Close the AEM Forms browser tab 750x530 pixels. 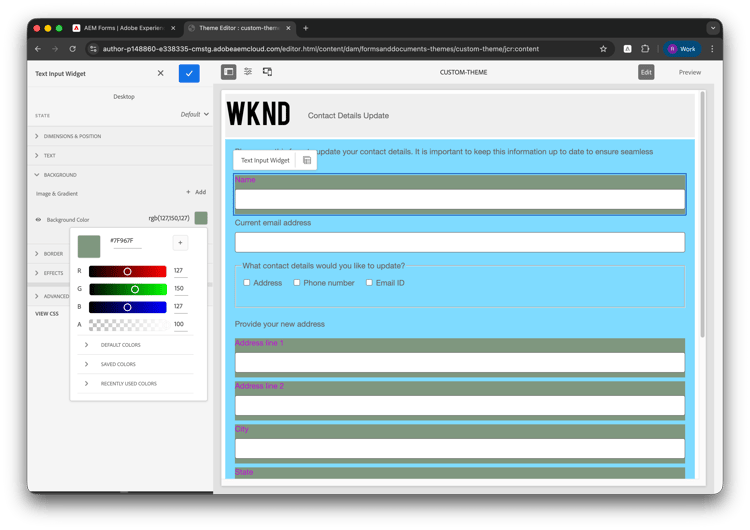(x=173, y=28)
